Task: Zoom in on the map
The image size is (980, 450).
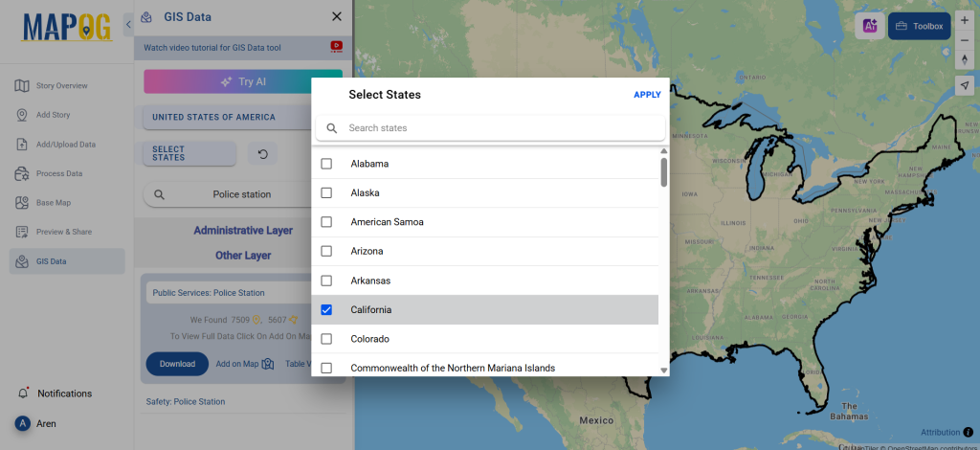Action: (x=965, y=20)
